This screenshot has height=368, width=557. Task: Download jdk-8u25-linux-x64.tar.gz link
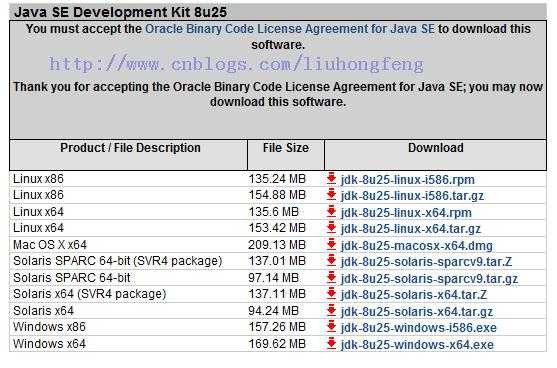coord(411,229)
